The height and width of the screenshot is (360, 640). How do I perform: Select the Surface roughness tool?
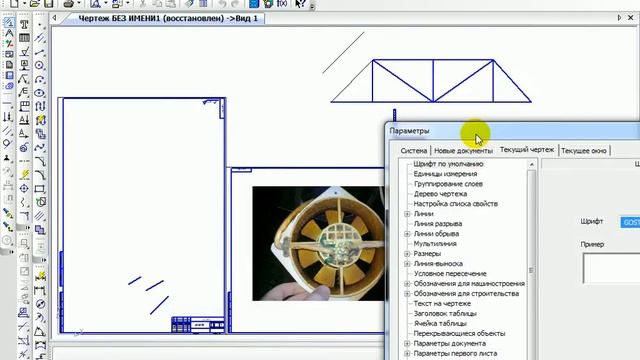(24, 52)
